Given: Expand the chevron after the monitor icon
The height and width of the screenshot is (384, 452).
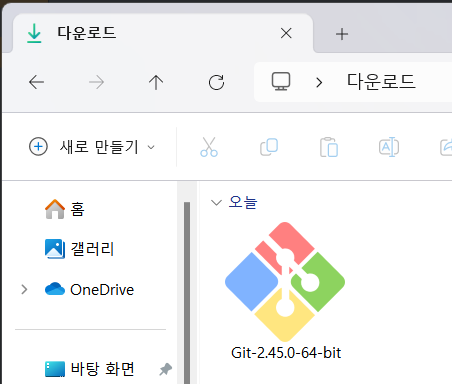Looking at the screenshot, I should 319,82.
